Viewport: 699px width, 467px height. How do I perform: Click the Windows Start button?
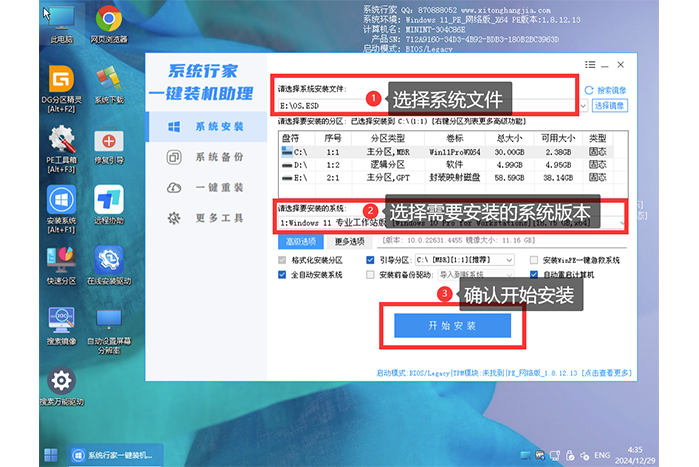click(51, 455)
